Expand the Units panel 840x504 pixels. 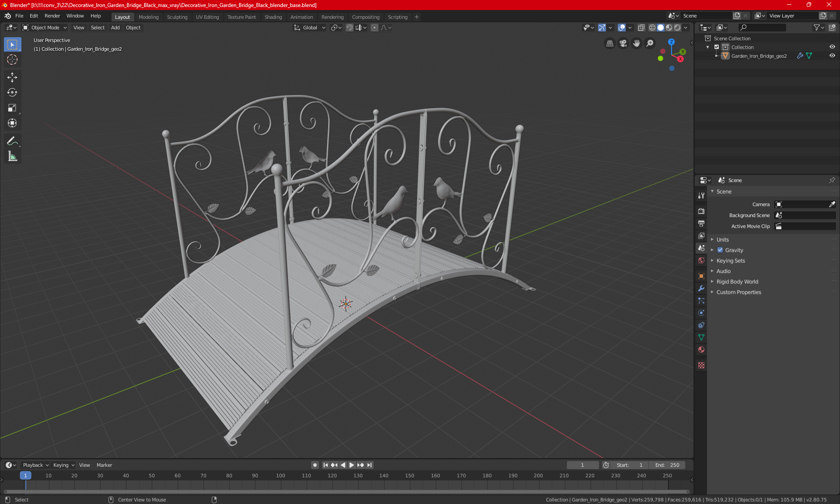tap(723, 240)
